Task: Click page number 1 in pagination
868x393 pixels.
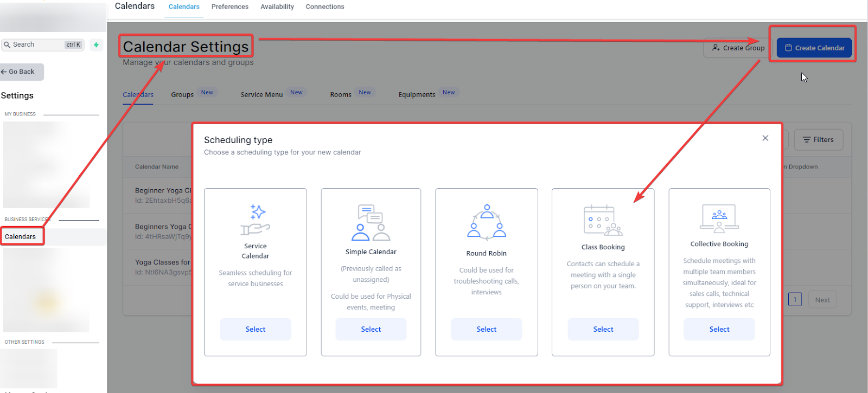Action: [x=795, y=300]
